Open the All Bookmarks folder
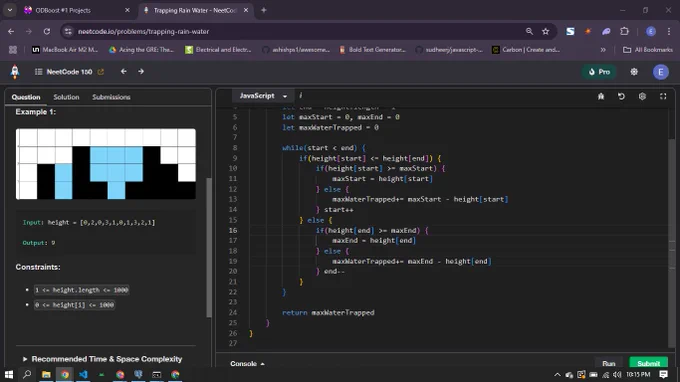Viewport: 680px width, 382px height. tap(647, 50)
